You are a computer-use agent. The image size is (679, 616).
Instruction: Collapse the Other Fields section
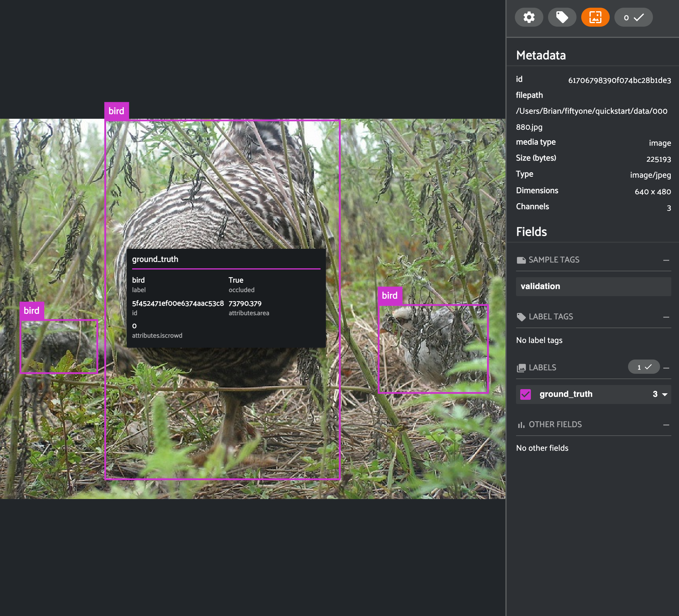[x=666, y=425]
